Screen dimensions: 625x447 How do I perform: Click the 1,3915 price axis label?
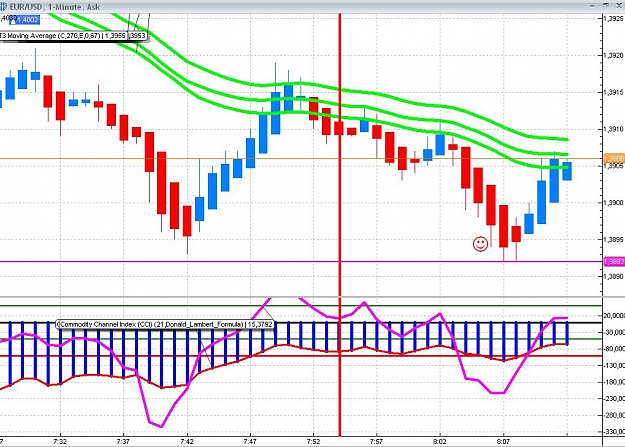[x=614, y=92]
